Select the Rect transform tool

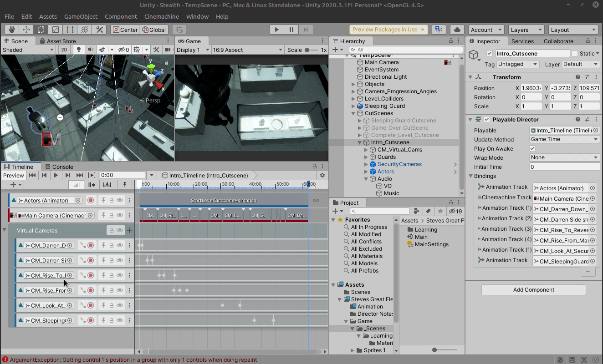click(x=70, y=30)
